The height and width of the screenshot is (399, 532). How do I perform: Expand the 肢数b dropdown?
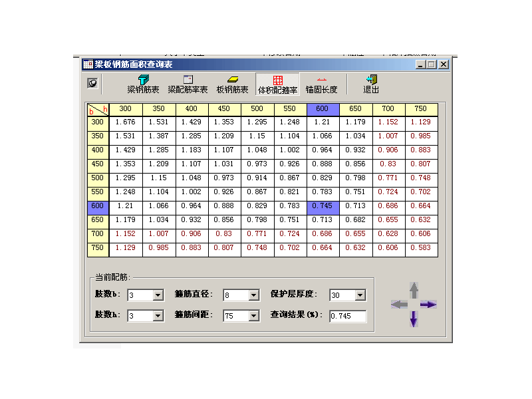158,295
